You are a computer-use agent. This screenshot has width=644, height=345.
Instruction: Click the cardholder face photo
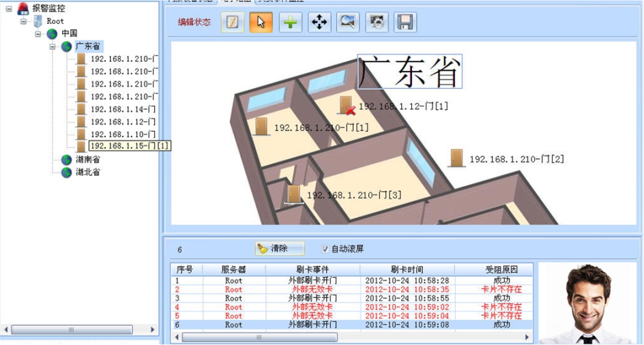588,304
